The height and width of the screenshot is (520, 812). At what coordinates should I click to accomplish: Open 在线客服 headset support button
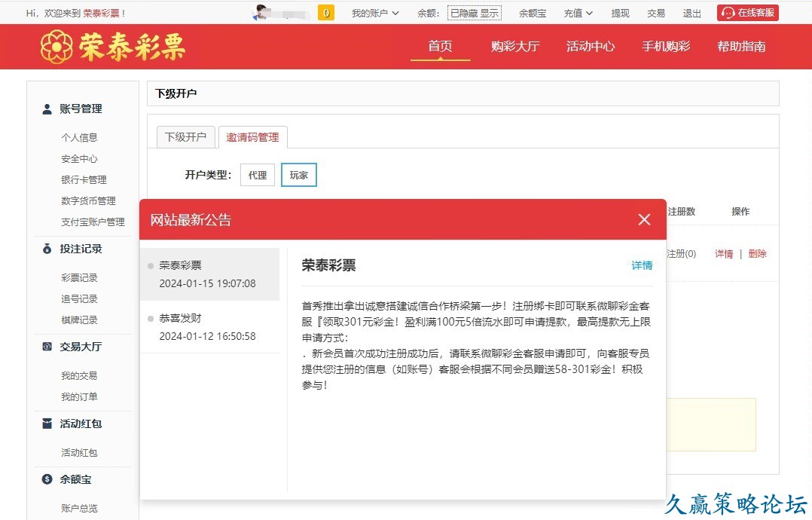(x=747, y=13)
